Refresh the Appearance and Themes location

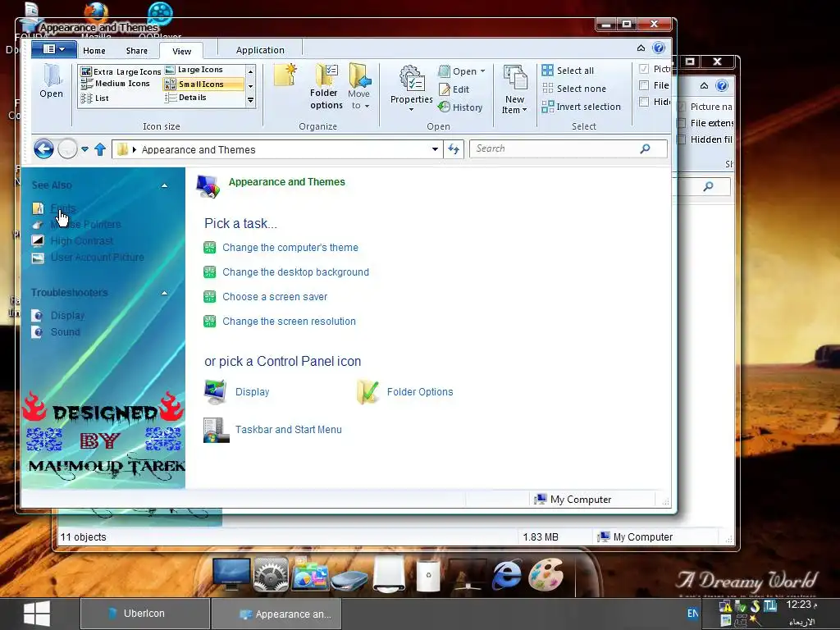pos(454,149)
